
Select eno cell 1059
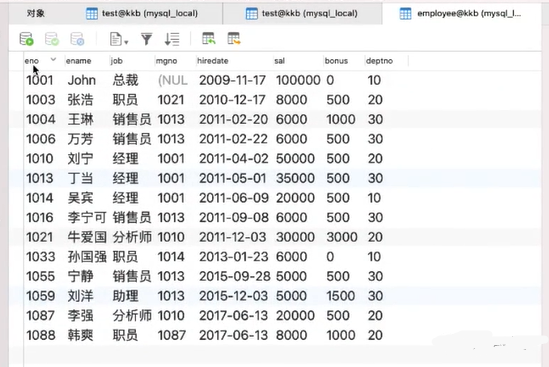[41, 296]
